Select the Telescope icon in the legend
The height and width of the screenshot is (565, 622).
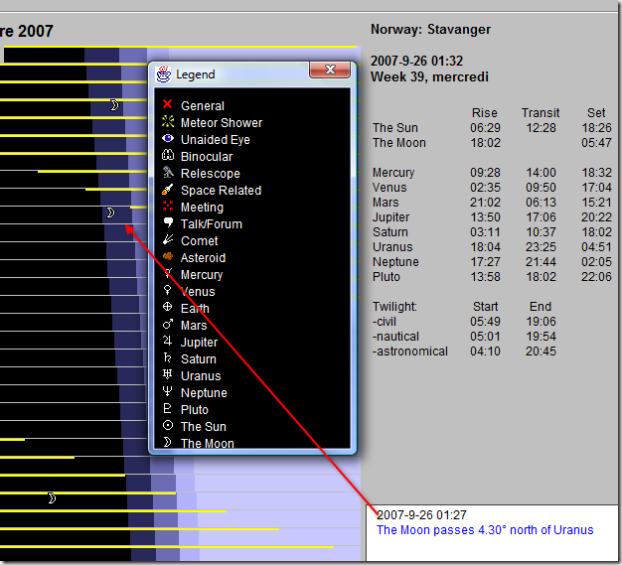tap(167, 173)
